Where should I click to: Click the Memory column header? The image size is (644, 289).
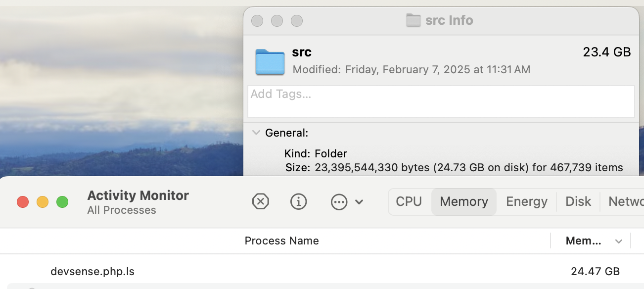coord(584,241)
